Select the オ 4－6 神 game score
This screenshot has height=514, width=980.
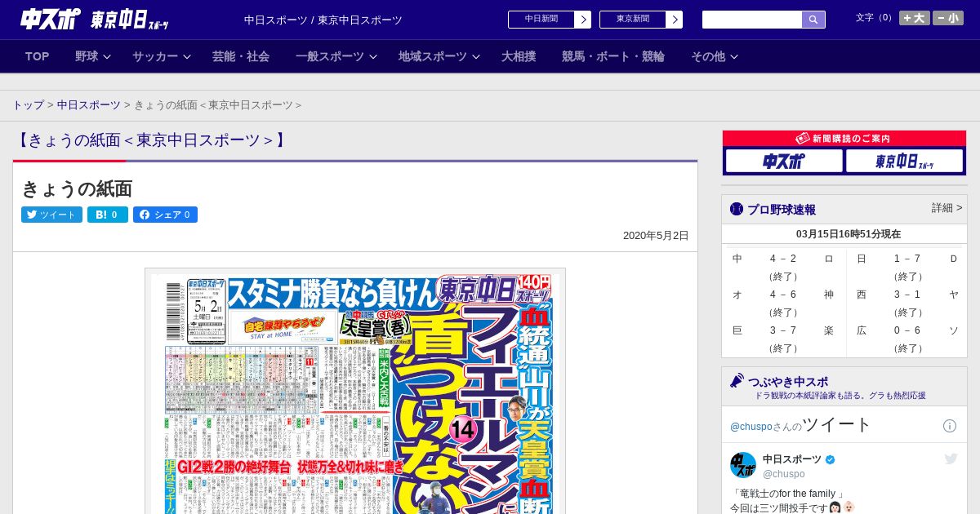point(783,303)
